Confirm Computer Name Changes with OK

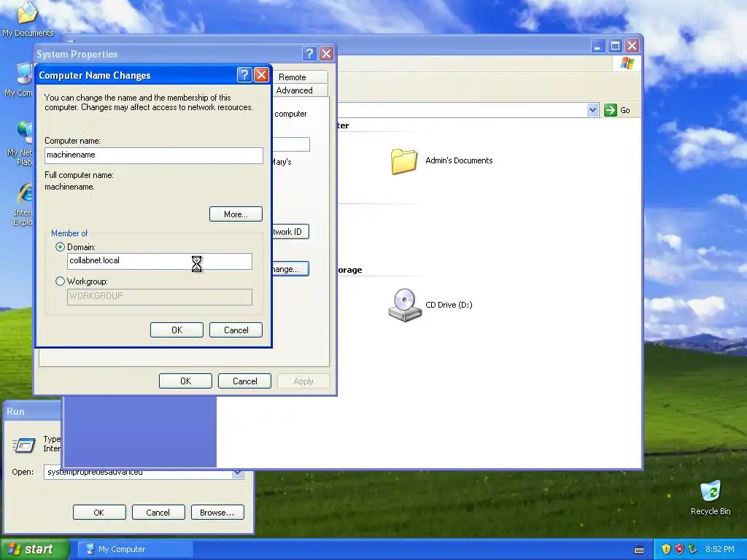click(x=177, y=330)
